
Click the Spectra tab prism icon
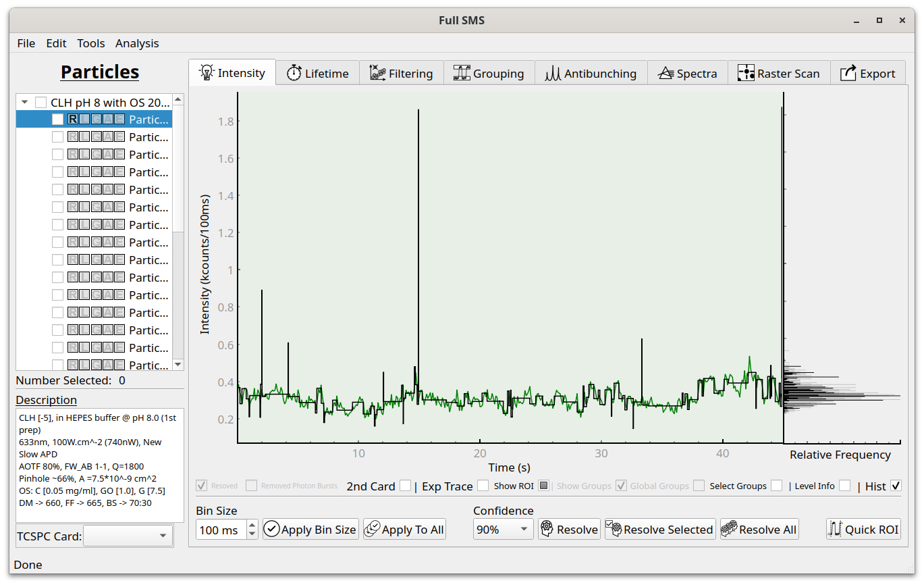pos(666,73)
